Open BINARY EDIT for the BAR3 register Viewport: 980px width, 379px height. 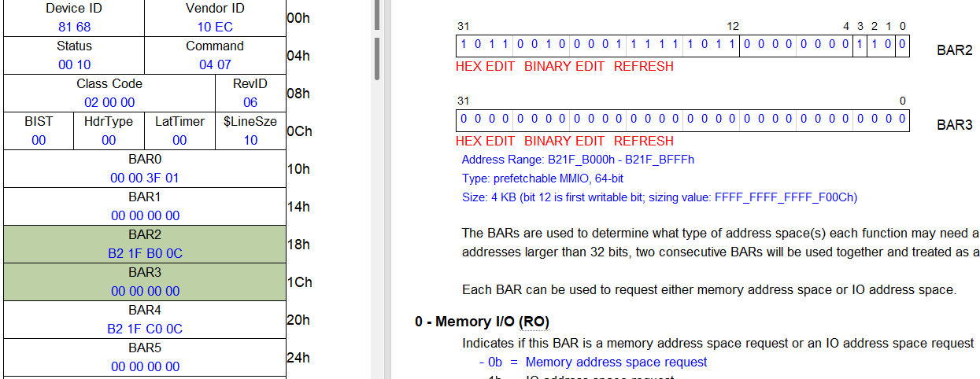(564, 142)
